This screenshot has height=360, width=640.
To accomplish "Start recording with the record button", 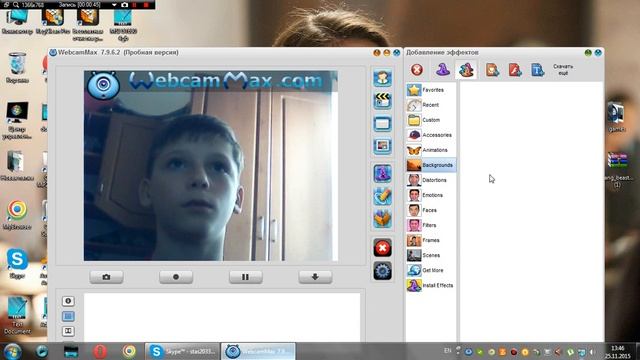I will click(176, 277).
